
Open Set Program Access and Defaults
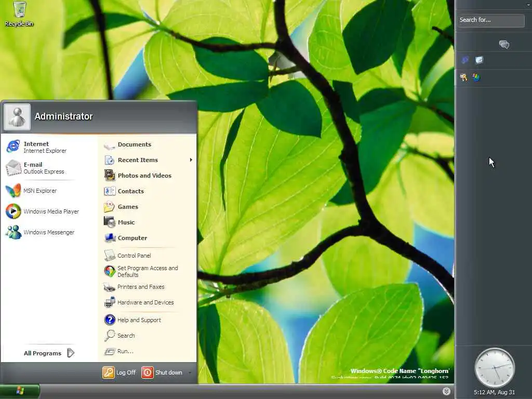(141, 271)
